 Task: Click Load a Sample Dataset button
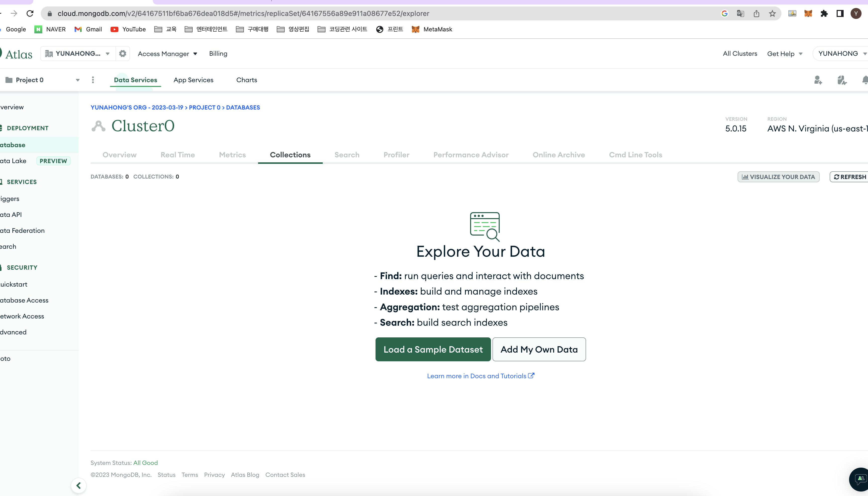pyautogui.click(x=433, y=349)
